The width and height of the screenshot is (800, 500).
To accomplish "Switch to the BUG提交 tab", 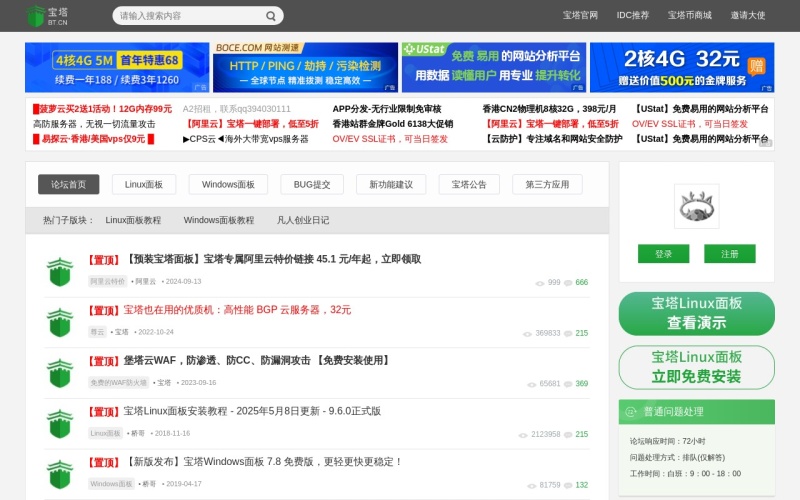I will pyautogui.click(x=312, y=184).
